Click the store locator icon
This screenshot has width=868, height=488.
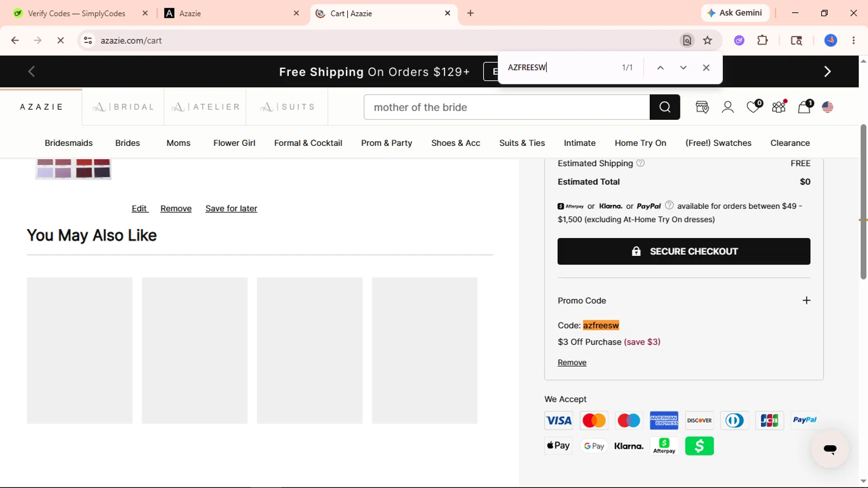tap(703, 107)
